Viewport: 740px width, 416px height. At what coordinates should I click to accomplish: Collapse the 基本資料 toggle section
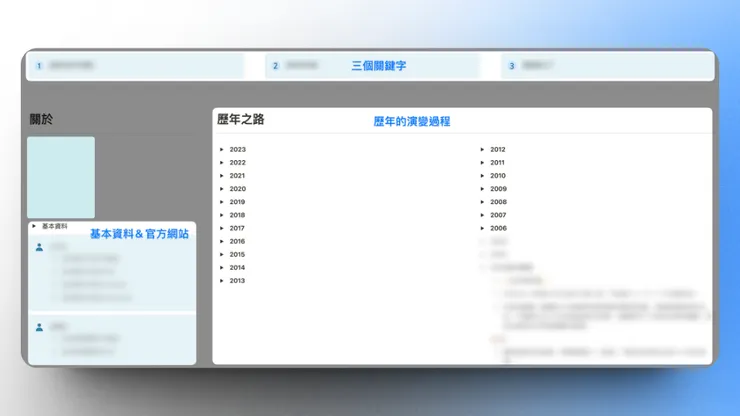click(x=34, y=226)
